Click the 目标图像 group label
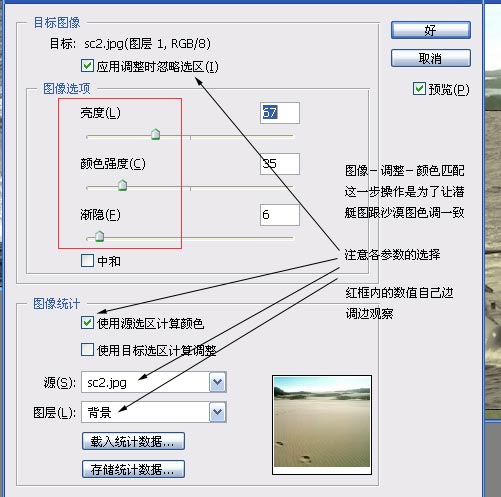 [x=57, y=23]
